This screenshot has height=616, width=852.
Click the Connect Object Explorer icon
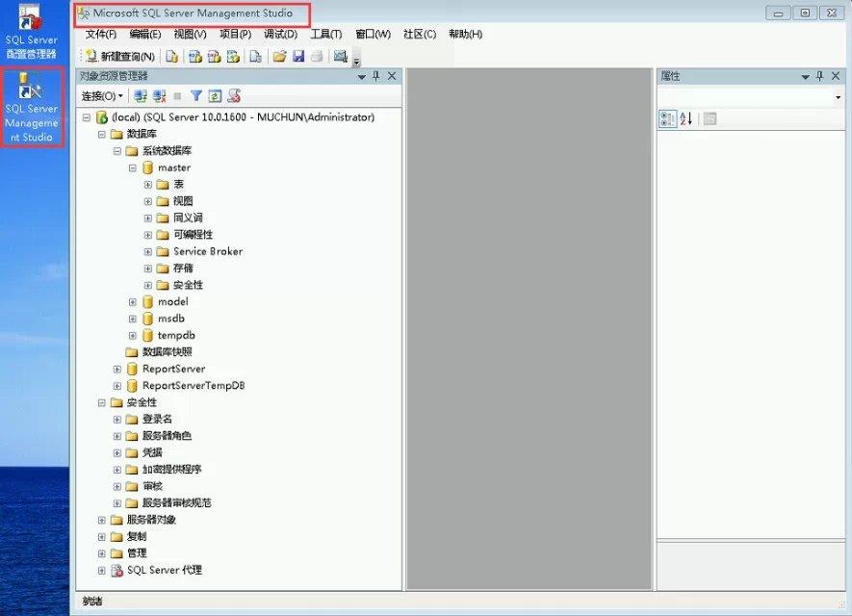click(x=141, y=96)
